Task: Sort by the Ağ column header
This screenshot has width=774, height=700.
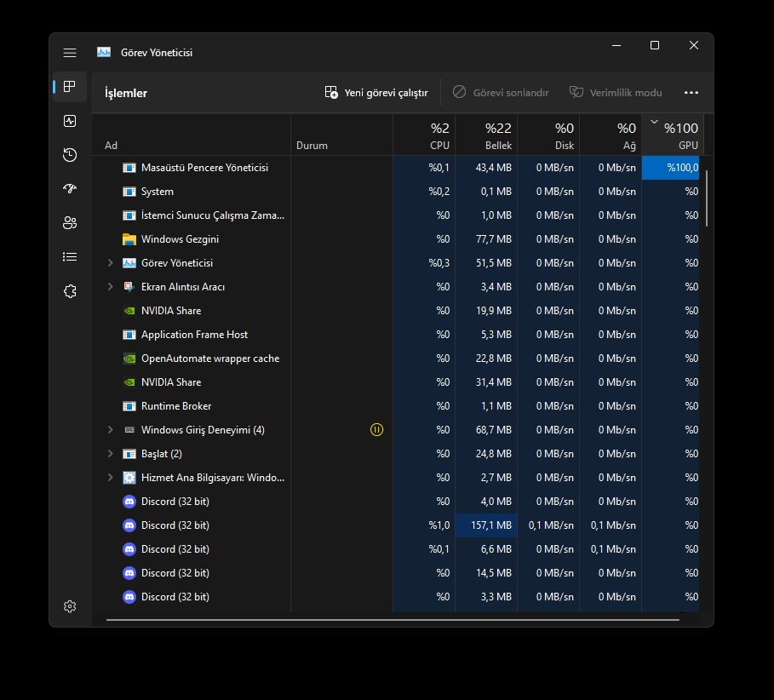Action: coord(611,135)
